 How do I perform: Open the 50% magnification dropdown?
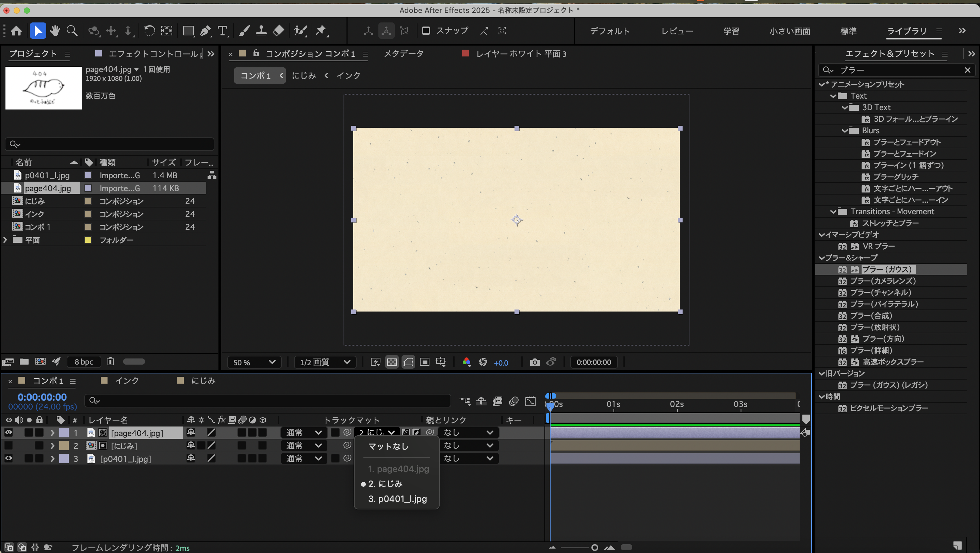(x=254, y=362)
